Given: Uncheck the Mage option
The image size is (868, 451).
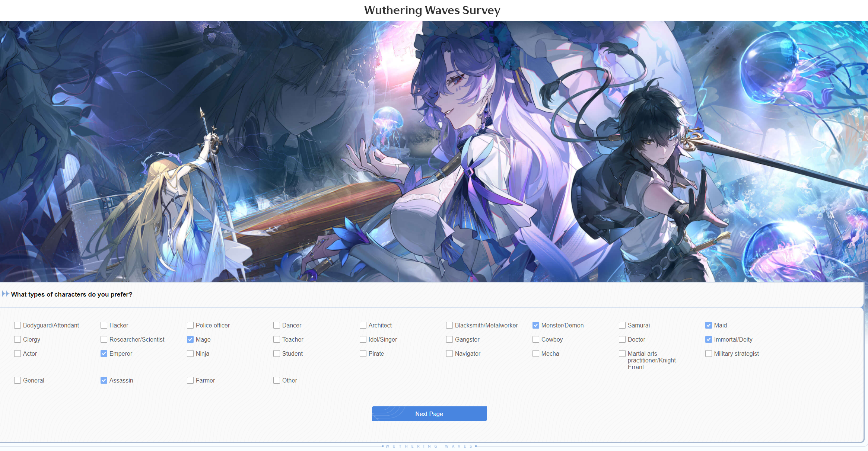Looking at the screenshot, I should pos(190,339).
